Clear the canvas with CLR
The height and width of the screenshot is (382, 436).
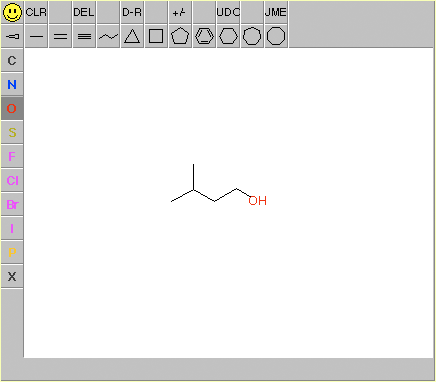click(x=36, y=12)
